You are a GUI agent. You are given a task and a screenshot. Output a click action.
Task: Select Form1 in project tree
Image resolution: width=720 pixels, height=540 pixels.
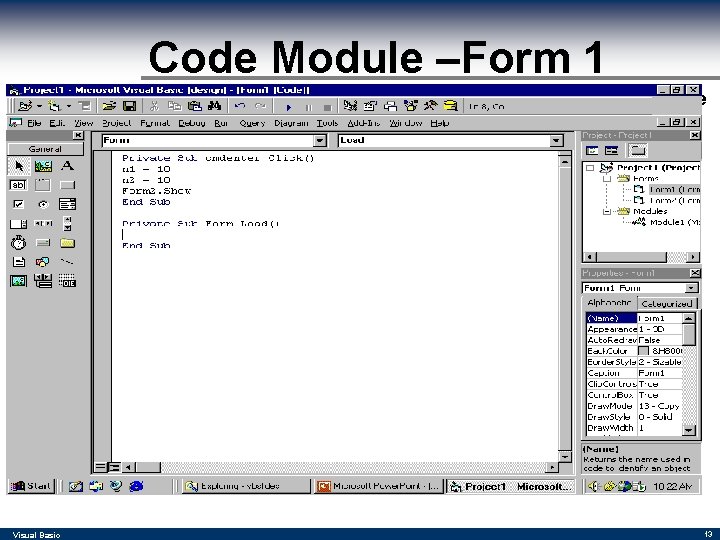coord(674,189)
